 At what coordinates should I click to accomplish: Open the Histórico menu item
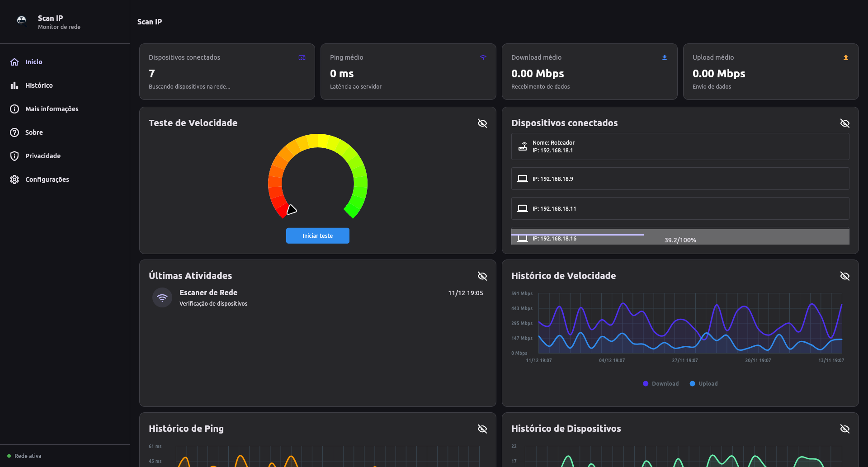coord(39,85)
